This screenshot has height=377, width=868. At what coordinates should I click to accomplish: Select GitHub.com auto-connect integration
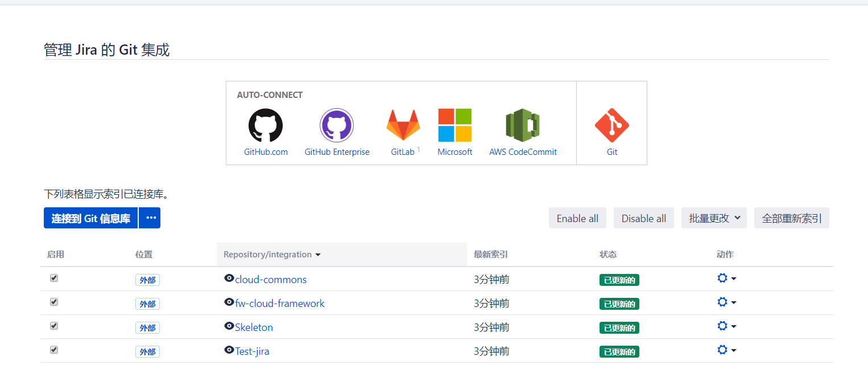click(x=266, y=124)
